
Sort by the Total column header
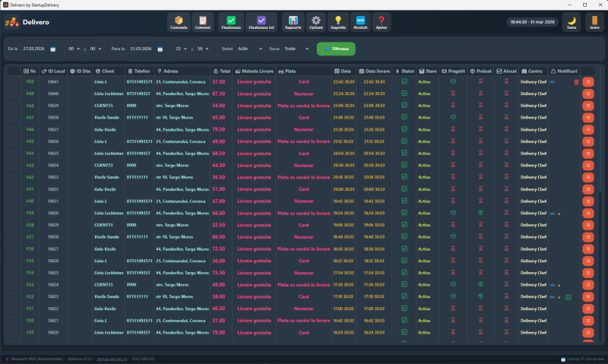coord(221,71)
